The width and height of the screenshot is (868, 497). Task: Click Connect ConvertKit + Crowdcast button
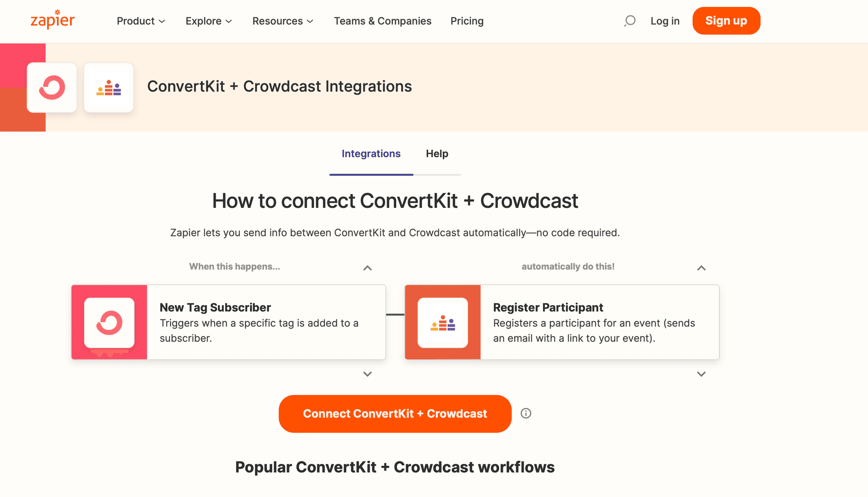[395, 414]
